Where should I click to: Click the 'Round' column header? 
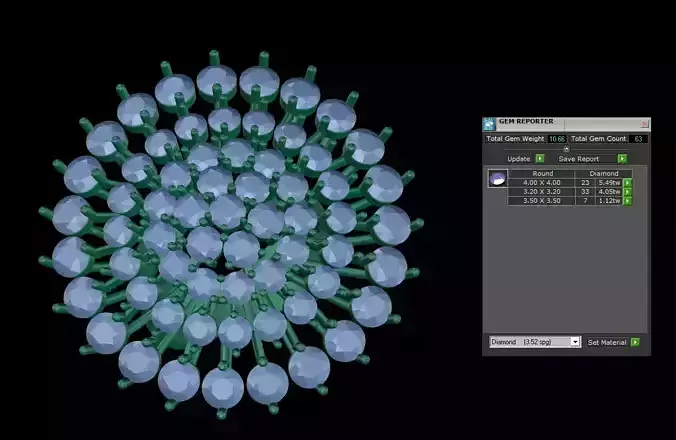[x=541, y=174]
